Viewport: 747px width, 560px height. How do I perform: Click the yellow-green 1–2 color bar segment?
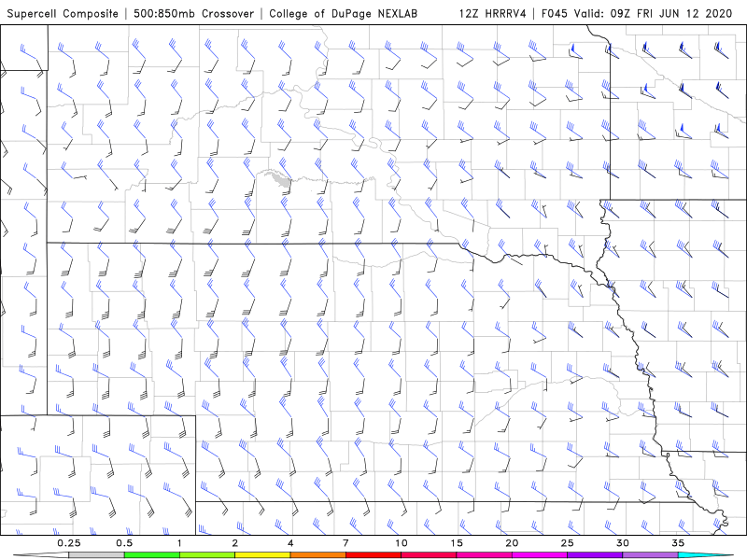207,555
